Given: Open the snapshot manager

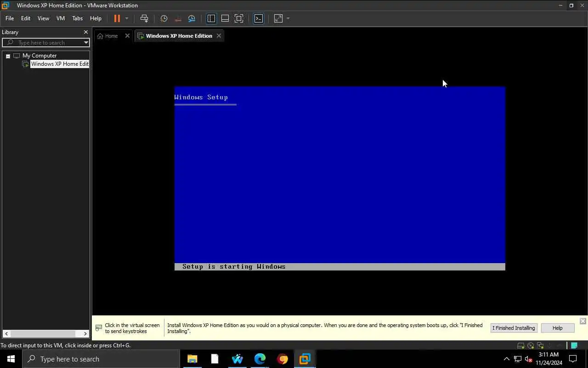Looking at the screenshot, I should 192,18.
